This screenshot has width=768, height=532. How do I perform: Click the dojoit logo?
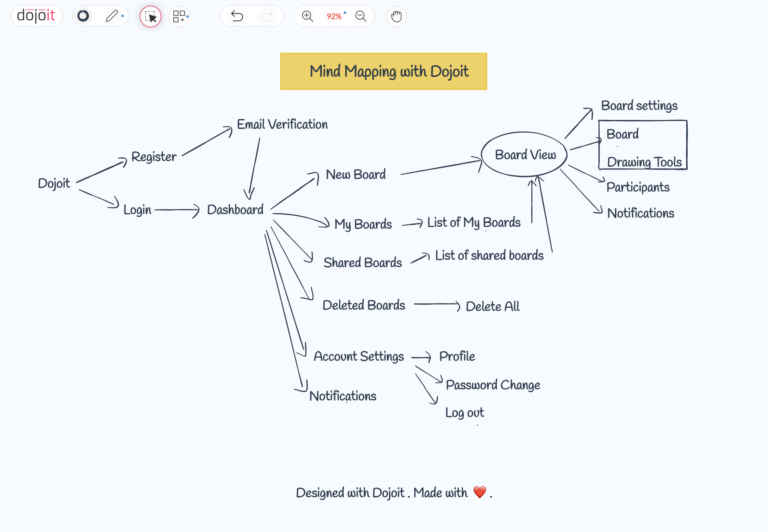click(x=36, y=16)
